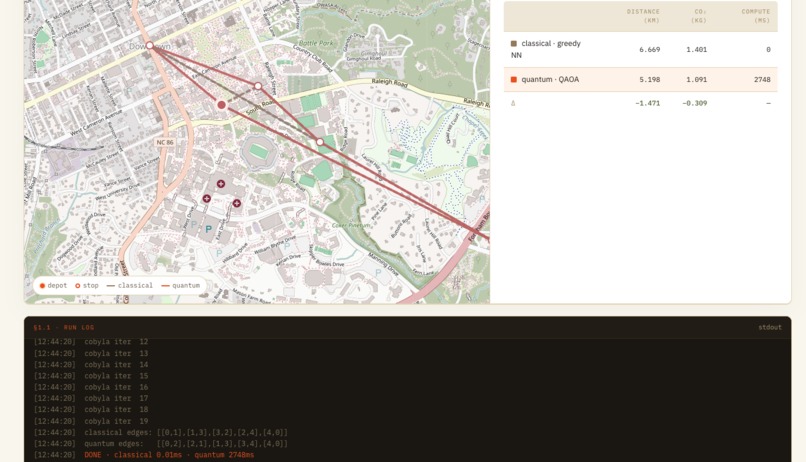Click the top hospital cross marker

221,184
